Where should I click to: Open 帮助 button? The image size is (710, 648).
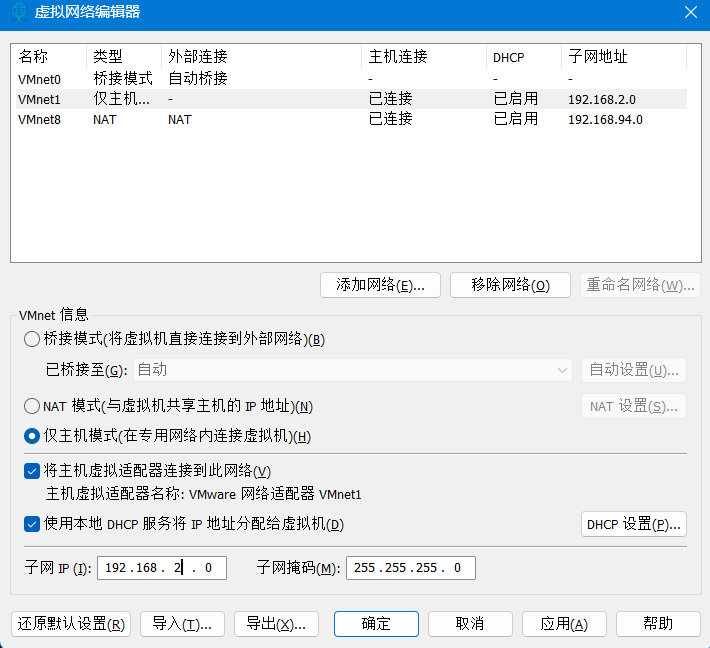658,624
